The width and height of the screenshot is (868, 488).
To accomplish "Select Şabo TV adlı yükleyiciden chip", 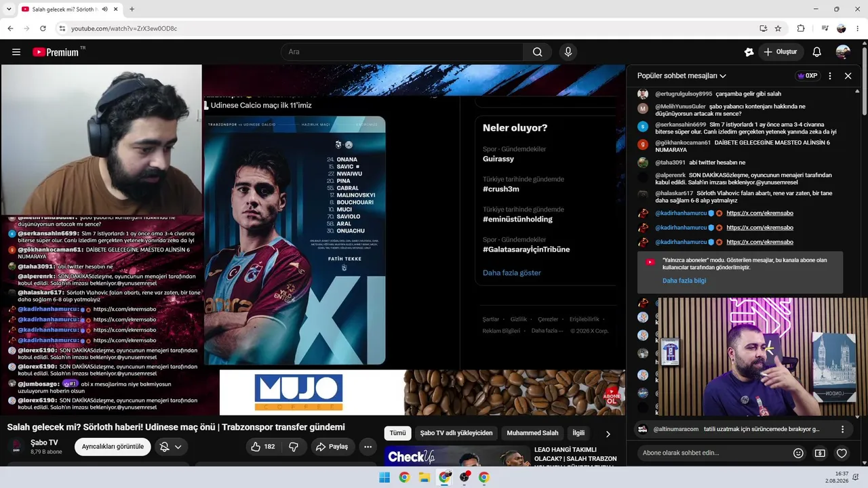I will point(456,433).
